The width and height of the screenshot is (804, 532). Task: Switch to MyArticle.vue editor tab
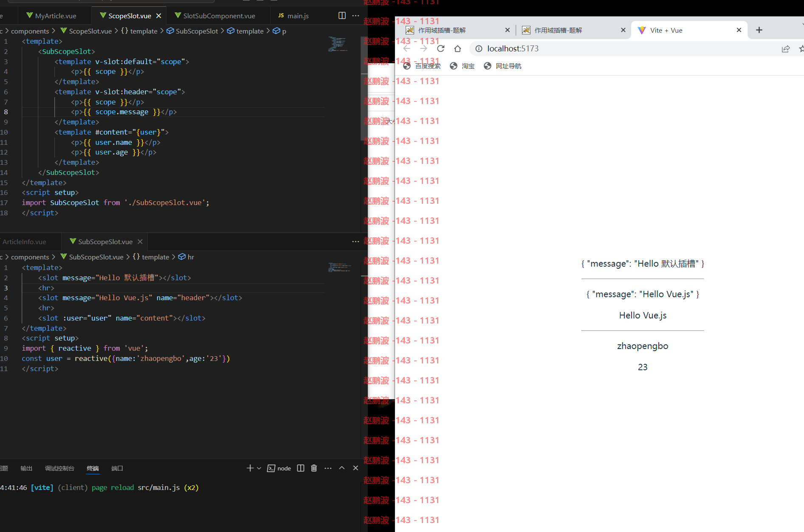tap(51, 16)
